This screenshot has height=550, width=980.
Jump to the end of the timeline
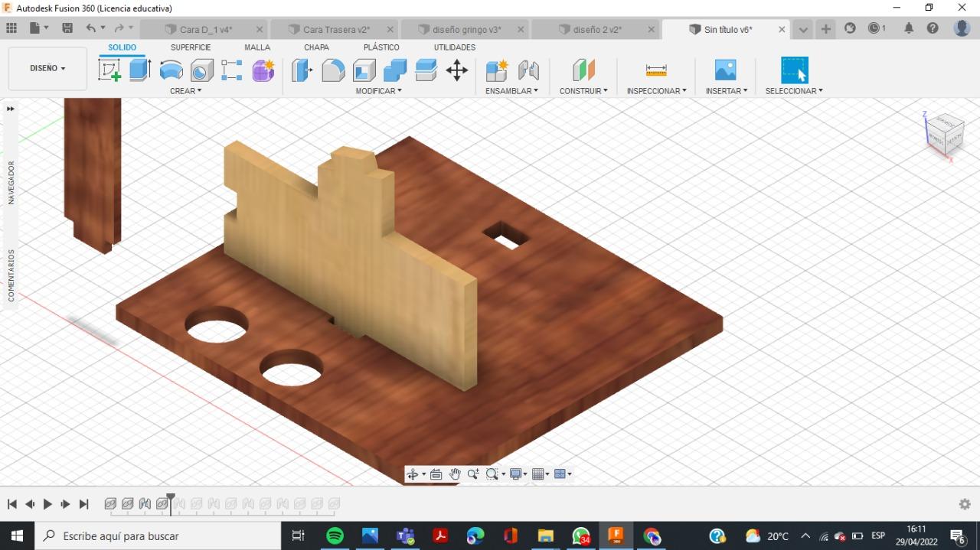84,504
